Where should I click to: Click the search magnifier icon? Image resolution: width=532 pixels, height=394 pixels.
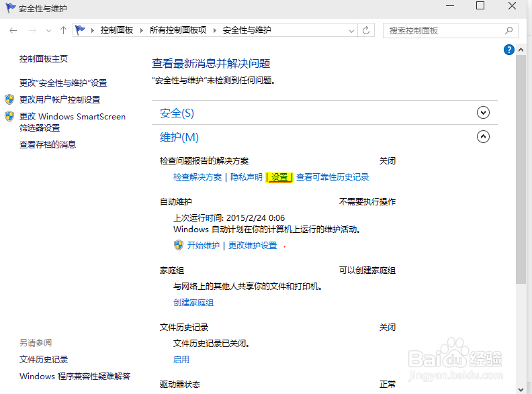508,30
